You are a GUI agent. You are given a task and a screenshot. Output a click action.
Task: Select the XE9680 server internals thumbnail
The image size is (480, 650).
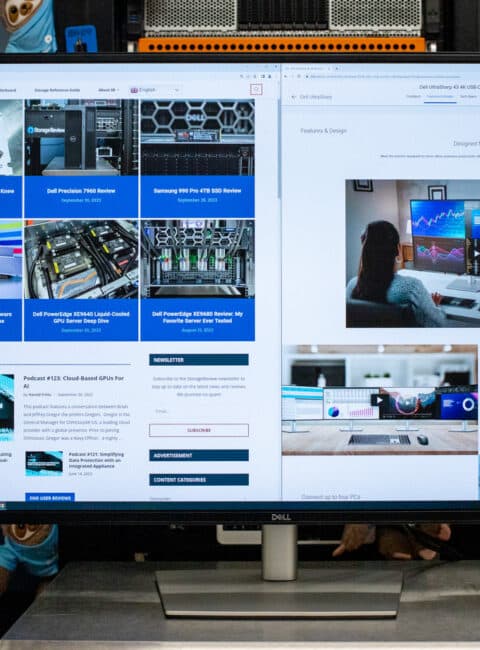[198, 259]
